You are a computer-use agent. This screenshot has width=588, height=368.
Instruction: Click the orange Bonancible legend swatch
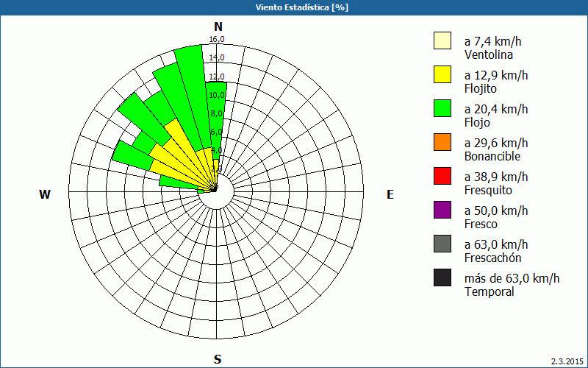(442, 142)
